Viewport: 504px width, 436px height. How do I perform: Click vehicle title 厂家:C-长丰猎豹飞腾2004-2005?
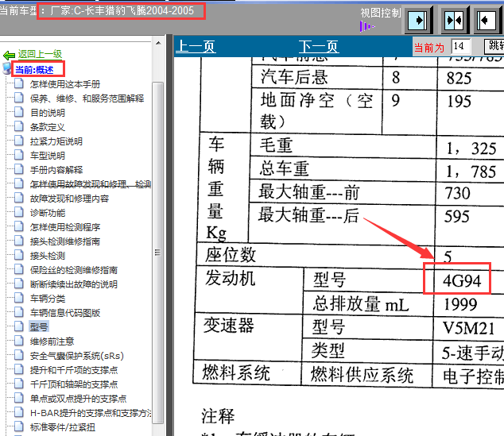122,11
